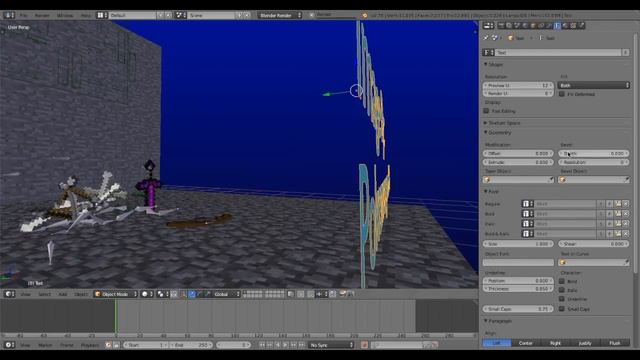Open the Material properties tab icon

click(x=565, y=26)
